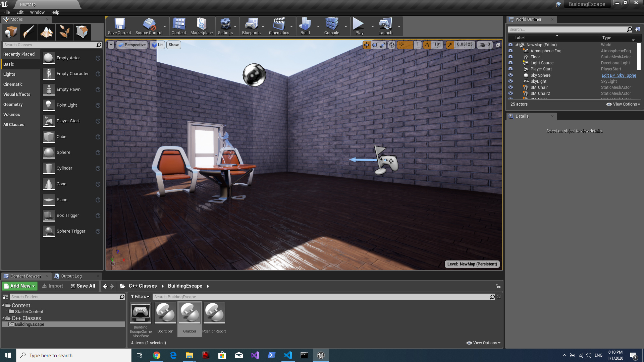Select the Geometry Editing mode icon
Viewport: 644px width, 362px height.
(x=82, y=32)
